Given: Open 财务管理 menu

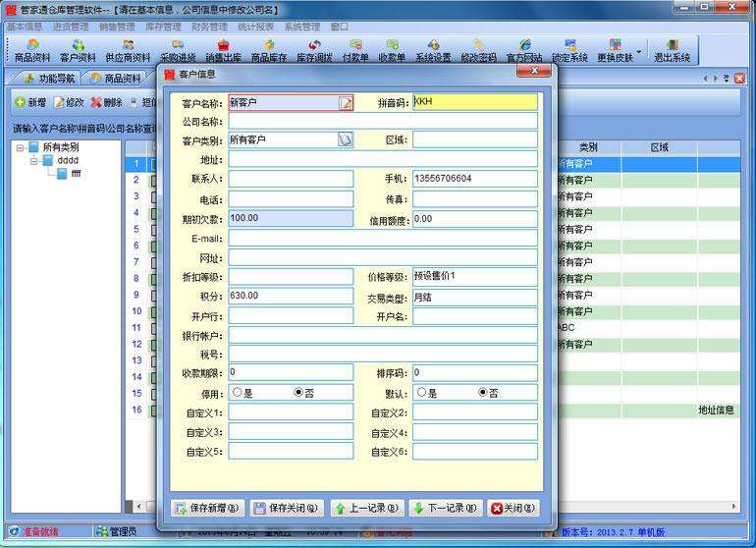Looking at the screenshot, I should 210,27.
